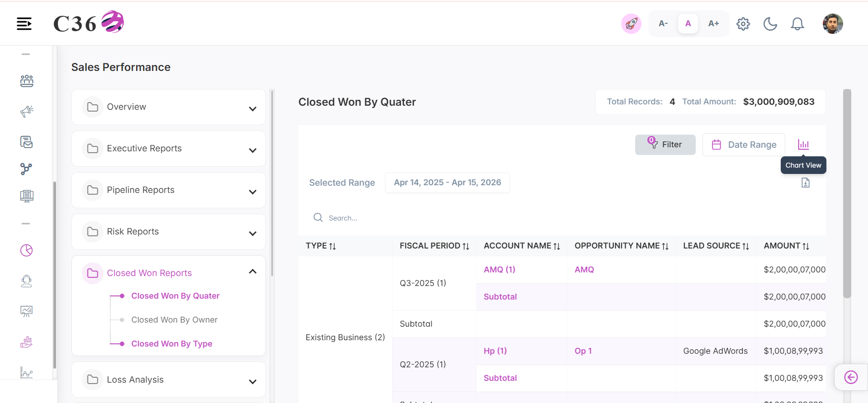868x403 pixels.
Task: Increase font size with A+ button
Action: pos(713,23)
